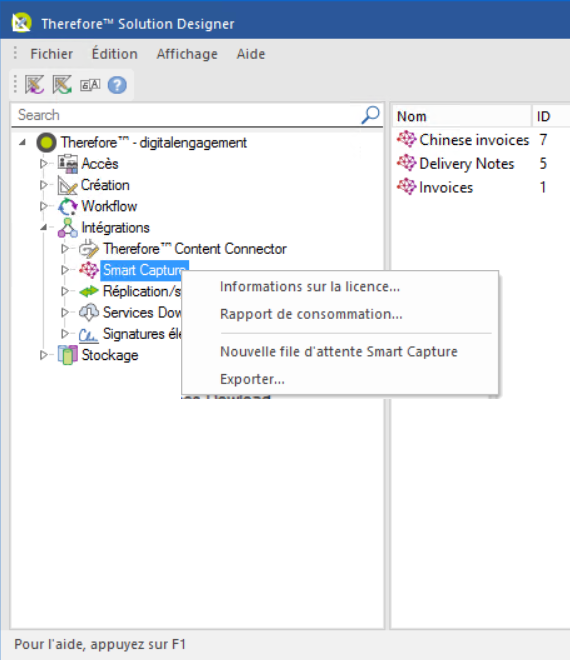The image size is (570, 660).
Task: Click the menu bar drag handle
Action: 16,53
